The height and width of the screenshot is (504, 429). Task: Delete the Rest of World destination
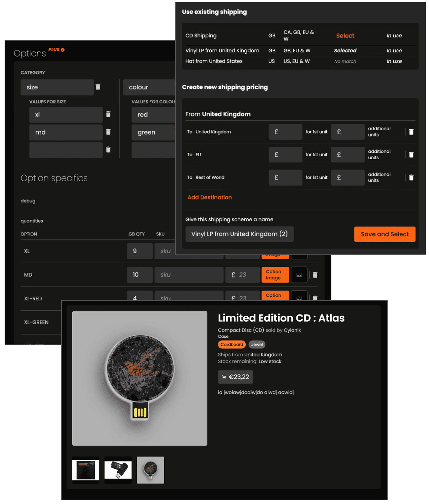click(x=411, y=177)
